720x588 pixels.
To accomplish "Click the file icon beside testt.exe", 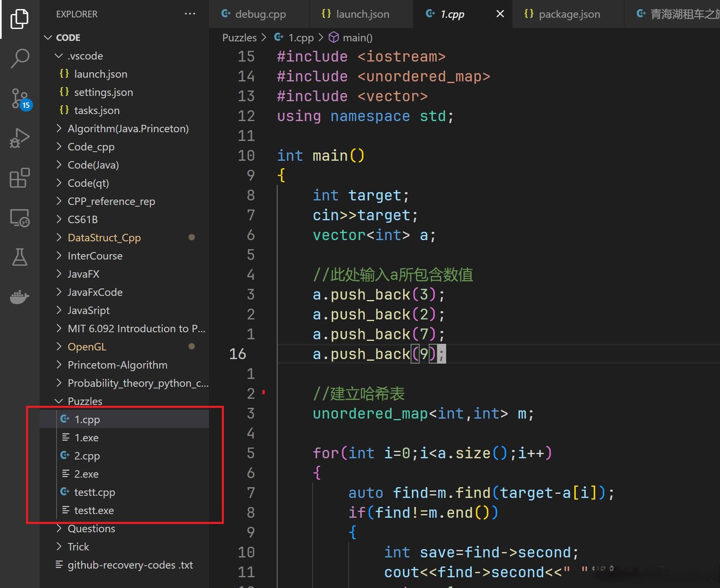I will (65, 510).
